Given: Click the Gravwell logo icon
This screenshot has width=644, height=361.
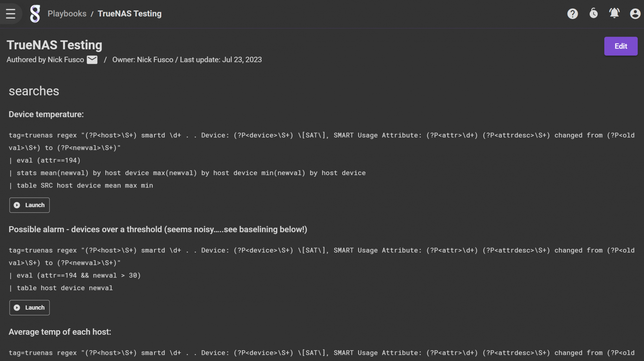Looking at the screenshot, I should click(x=35, y=14).
